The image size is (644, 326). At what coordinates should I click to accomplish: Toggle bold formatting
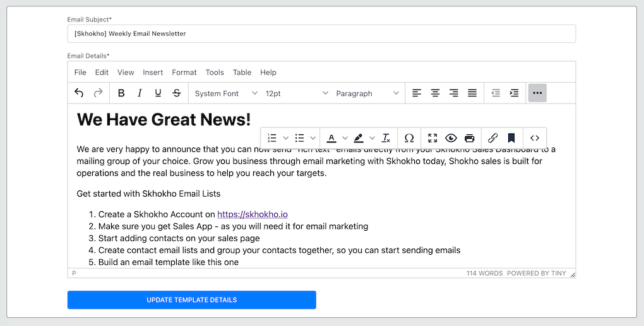121,93
